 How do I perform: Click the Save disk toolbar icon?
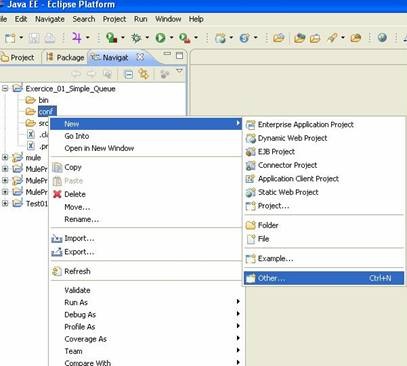click(x=34, y=38)
